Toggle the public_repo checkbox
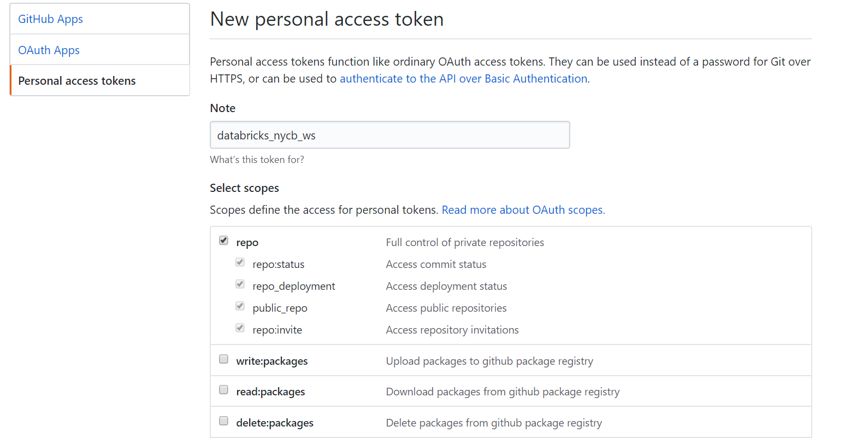Viewport: 868px width, 438px height. pos(240,306)
